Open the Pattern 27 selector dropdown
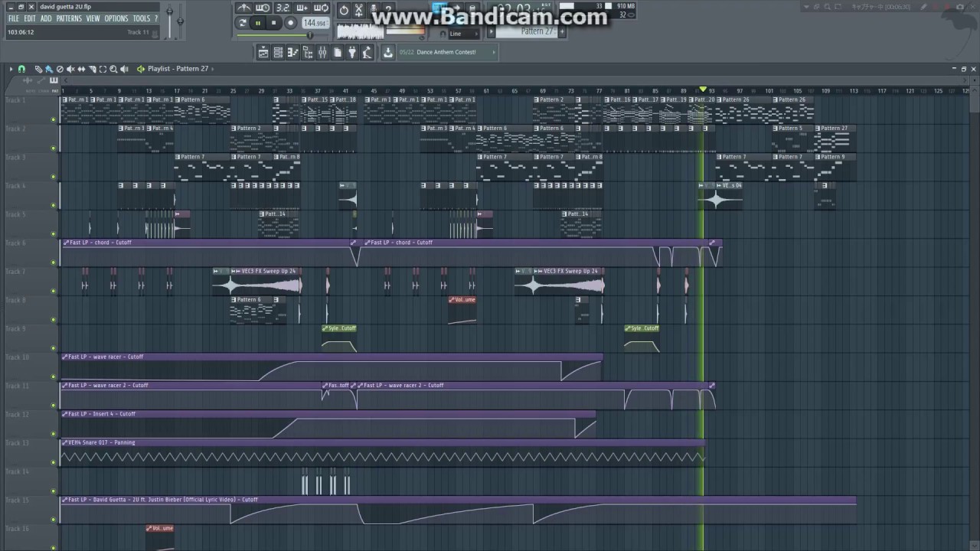 pyautogui.click(x=528, y=31)
